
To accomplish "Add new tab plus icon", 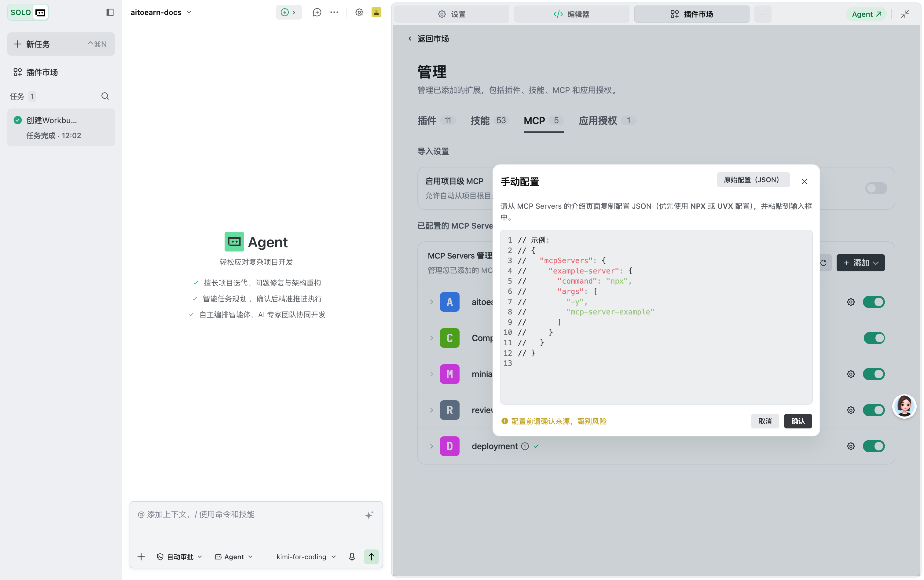I will [763, 14].
